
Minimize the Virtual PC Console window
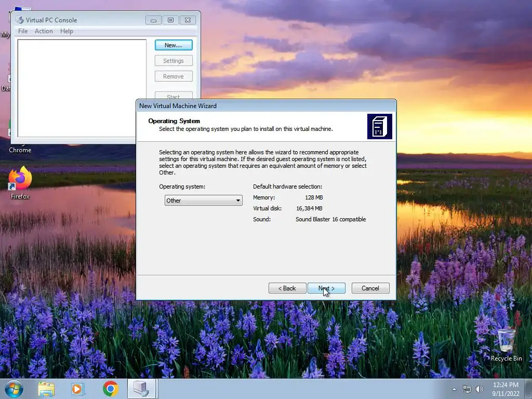(153, 20)
